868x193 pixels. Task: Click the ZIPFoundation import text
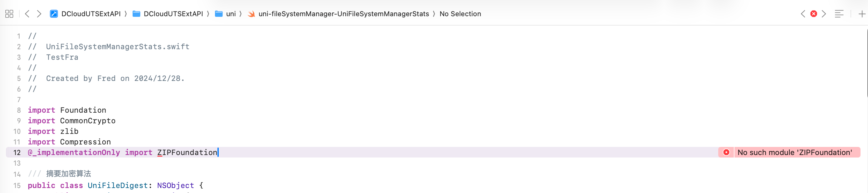point(187,152)
